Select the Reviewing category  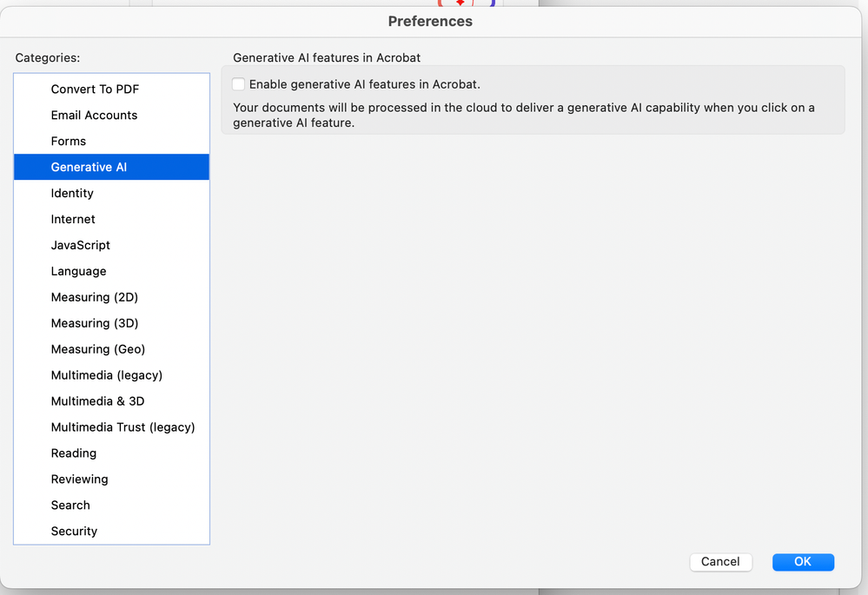click(x=80, y=480)
